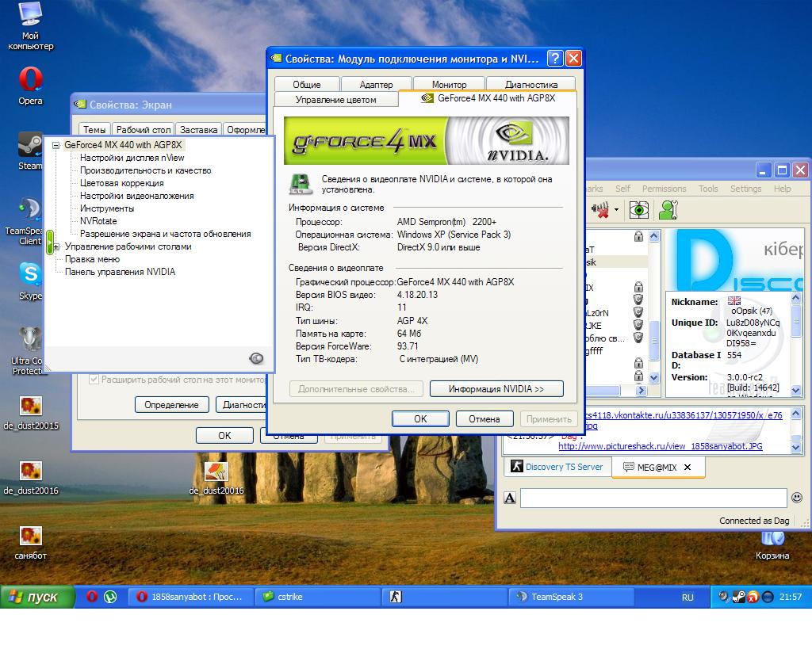Image resolution: width=812 pixels, height=653 pixels.
Task: Click Информация NVIDIA >> expand button
Action: (496, 388)
